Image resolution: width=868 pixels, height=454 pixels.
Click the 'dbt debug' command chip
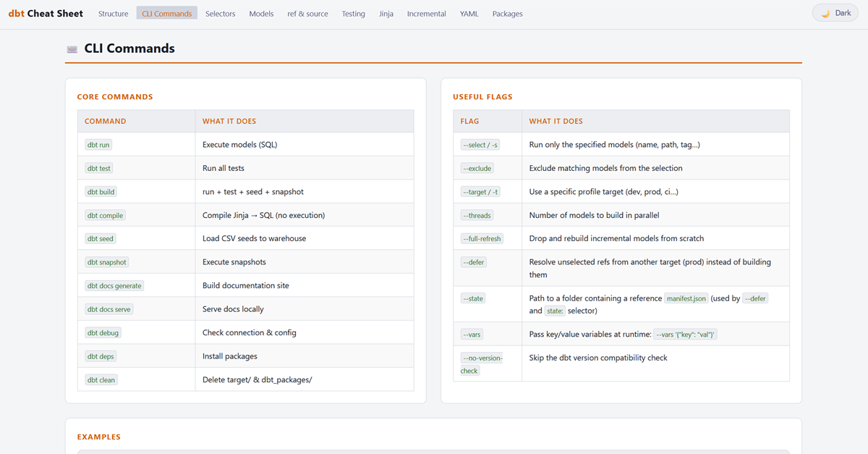pyautogui.click(x=103, y=332)
